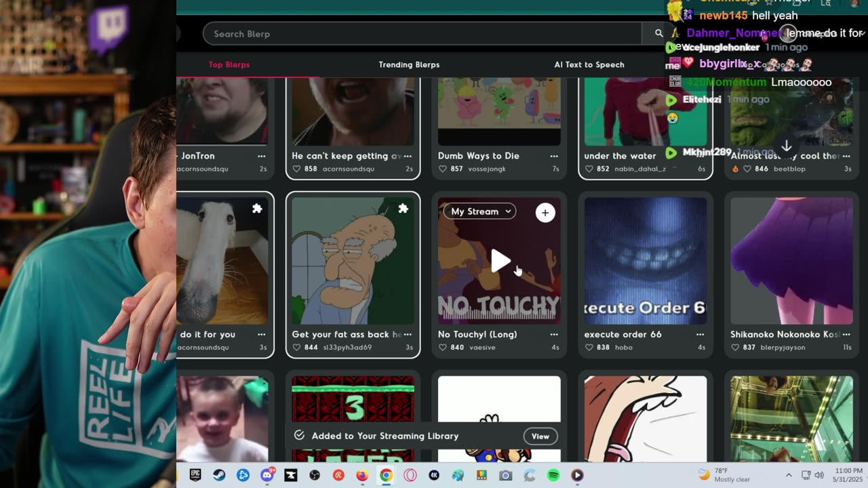The width and height of the screenshot is (868, 488).
Task: Open creator vossejongk's profile link
Action: pyautogui.click(x=488, y=169)
